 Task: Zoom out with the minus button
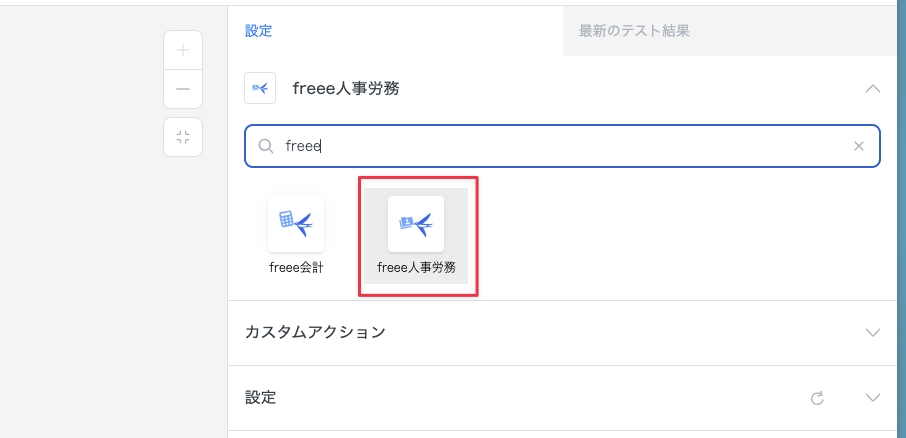(183, 89)
